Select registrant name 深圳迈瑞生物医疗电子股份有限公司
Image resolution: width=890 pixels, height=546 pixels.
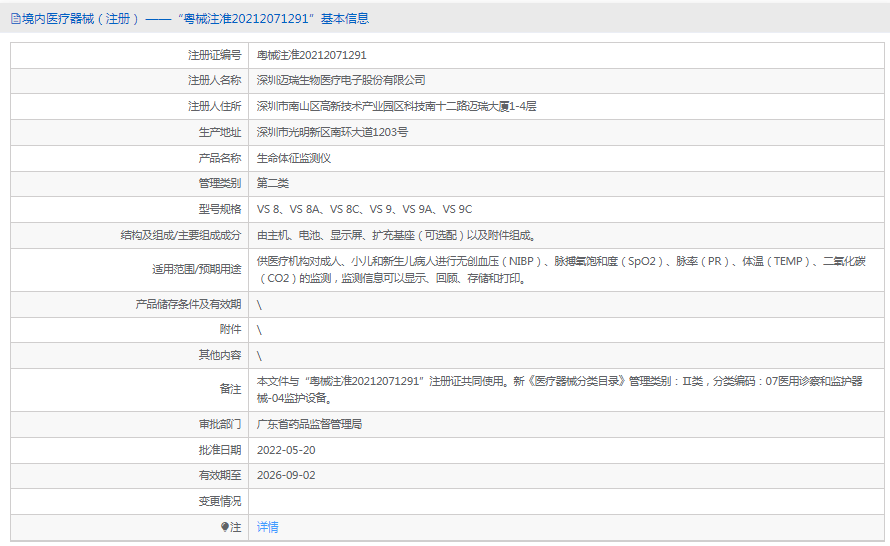tap(341, 81)
